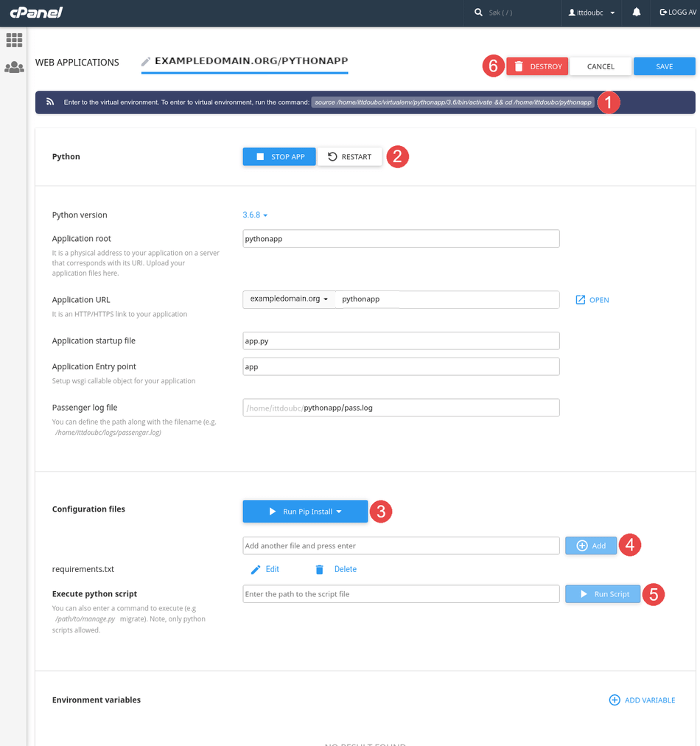
Task: Click the script file path input field
Action: [x=401, y=594]
